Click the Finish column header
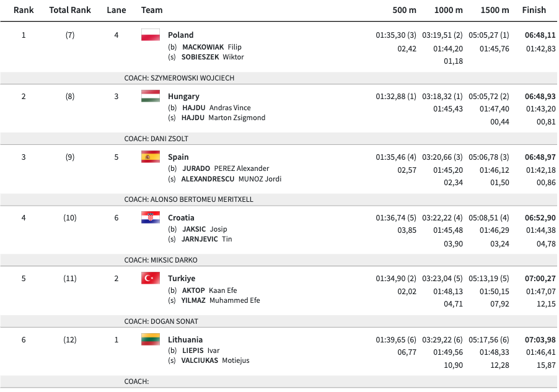 pyautogui.click(x=534, y=10)
